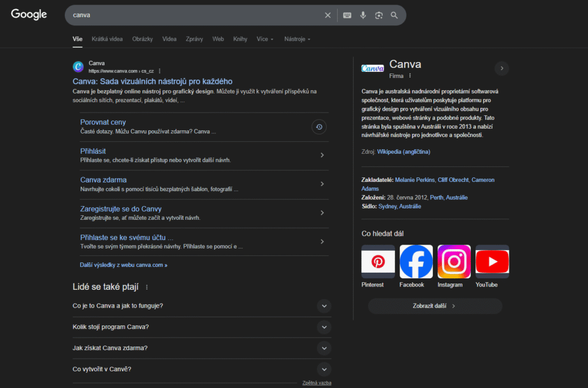Open the on-screen keyboard icon
Image resolution: width=588 pixels, height=388 pixels.
pyautogui.click(x=347, y=15)
